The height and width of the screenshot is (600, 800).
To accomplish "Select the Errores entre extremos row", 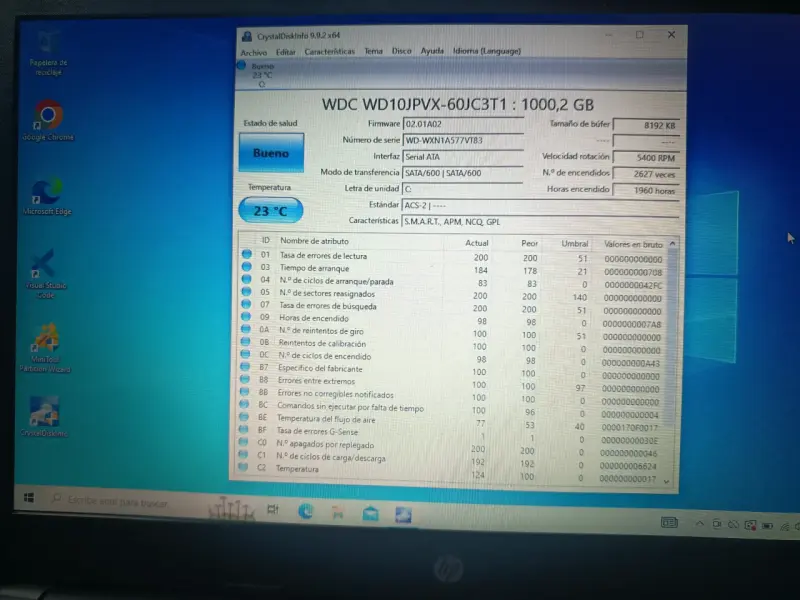I will [451, 383].
